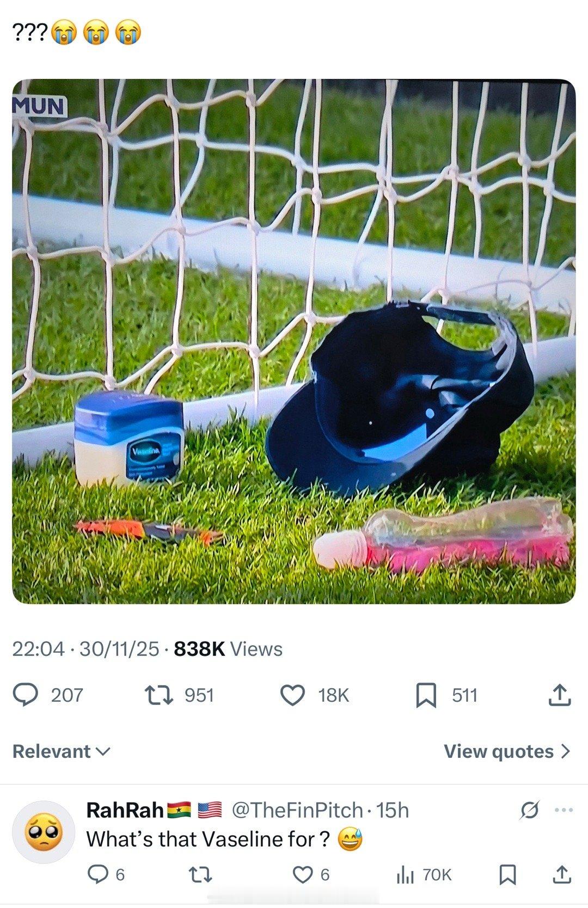Open the 838K Views count
The image size is (588, 908).
click(x=228, y=649)
